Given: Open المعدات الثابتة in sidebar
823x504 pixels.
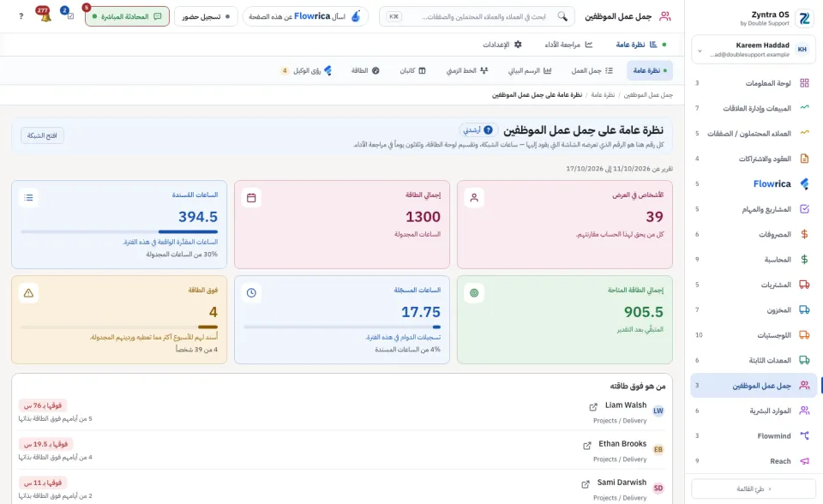Looking at the screenshot, I should pos(754,360).
